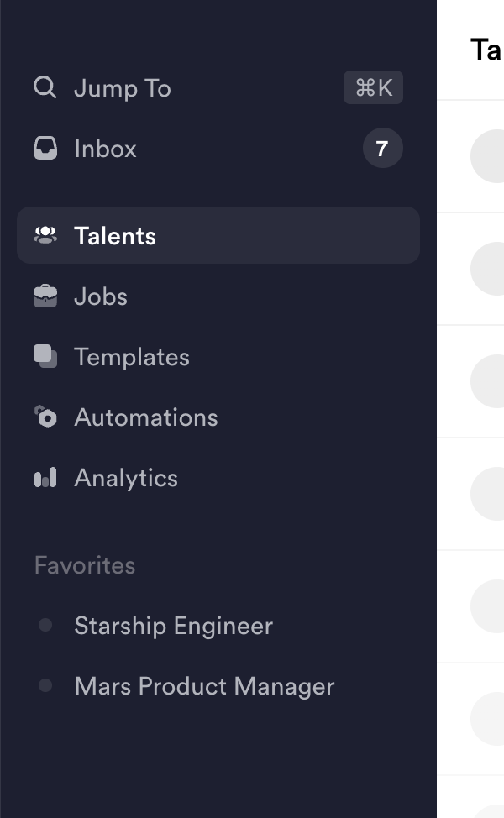The width and height of the screenshot is (504, 818).
Task: Open the Mars Product Manager favorite link
Action: tap(204, 686)
